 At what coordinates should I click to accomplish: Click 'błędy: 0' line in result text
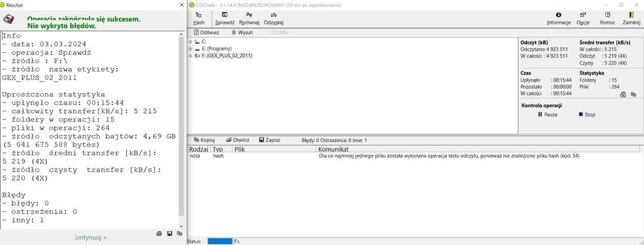pyautogui.click(x=26, y=203)
